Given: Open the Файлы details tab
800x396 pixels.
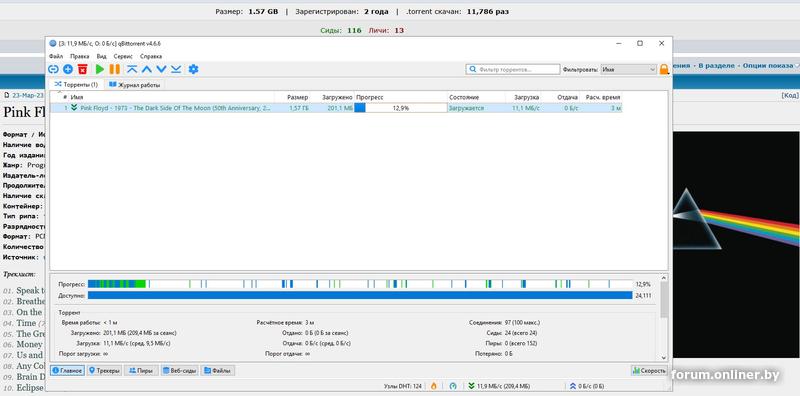Looking at the screenshot, I should click(x=218, y=370).
